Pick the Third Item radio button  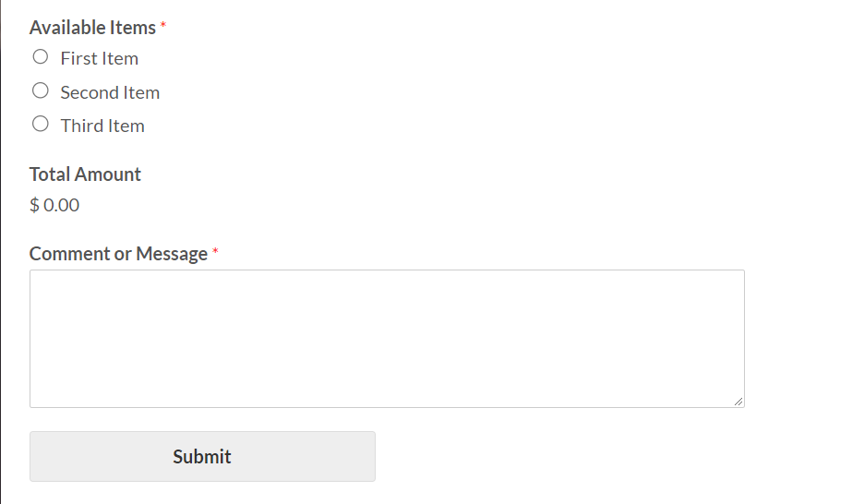point(40,124)
